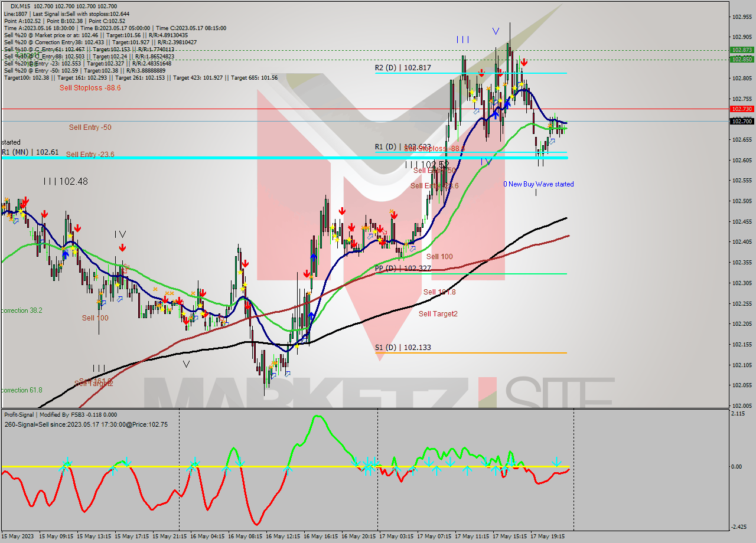Screen dimensions: 756x543
Task: Select the red 102.730 price tag
Action: pyautogui.click(x=742, y=109)
